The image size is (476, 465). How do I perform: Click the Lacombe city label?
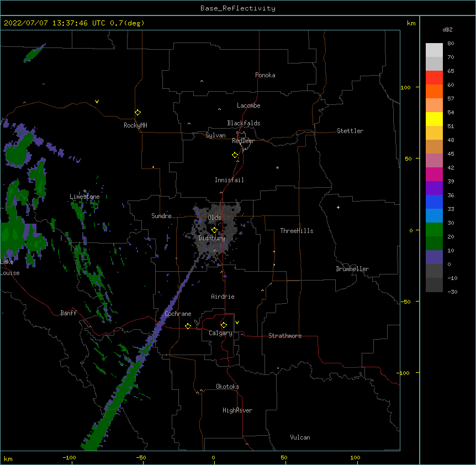(248, 105)
